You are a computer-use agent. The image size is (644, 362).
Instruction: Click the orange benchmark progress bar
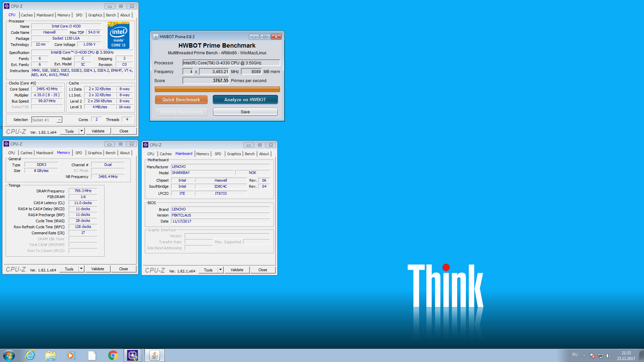(217, 89)
